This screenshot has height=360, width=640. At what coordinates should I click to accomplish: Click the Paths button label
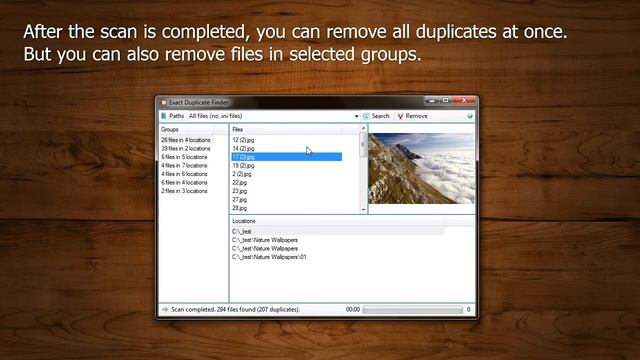[176, 116]
